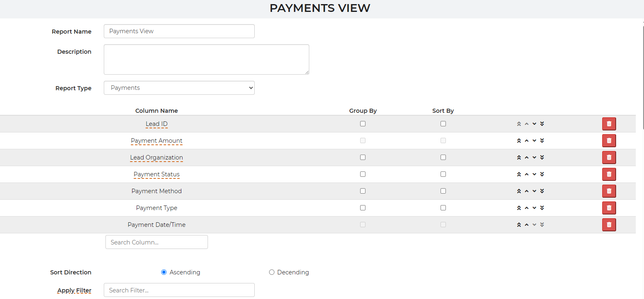Image resolution: width=644 pixels, height=299 pixels.
Task: Check Group By for Lead Organization
Action: point(363,157)
